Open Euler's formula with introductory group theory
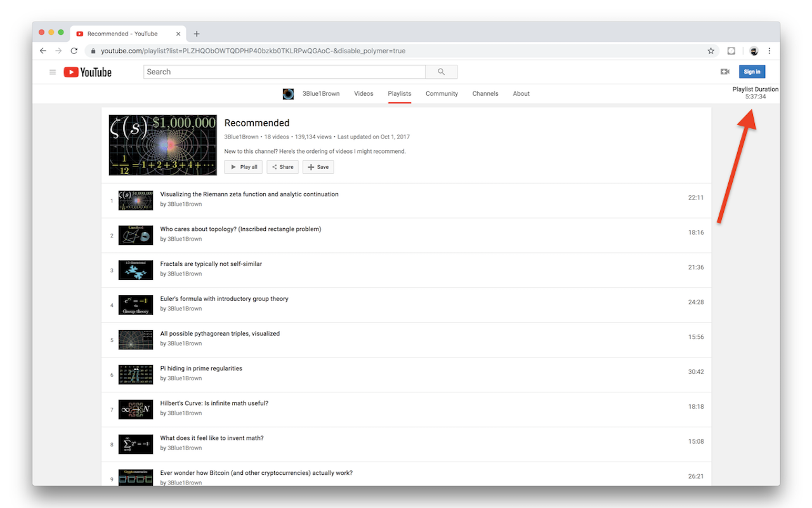This screenshot has width=812, height=508. 225,299
